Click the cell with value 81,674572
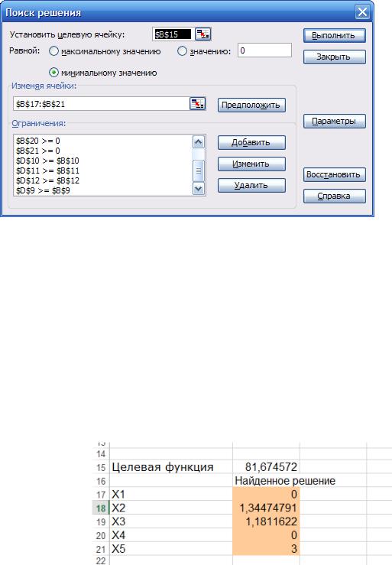Viewport: 392px width, 565px height. [x=266, y=467]
